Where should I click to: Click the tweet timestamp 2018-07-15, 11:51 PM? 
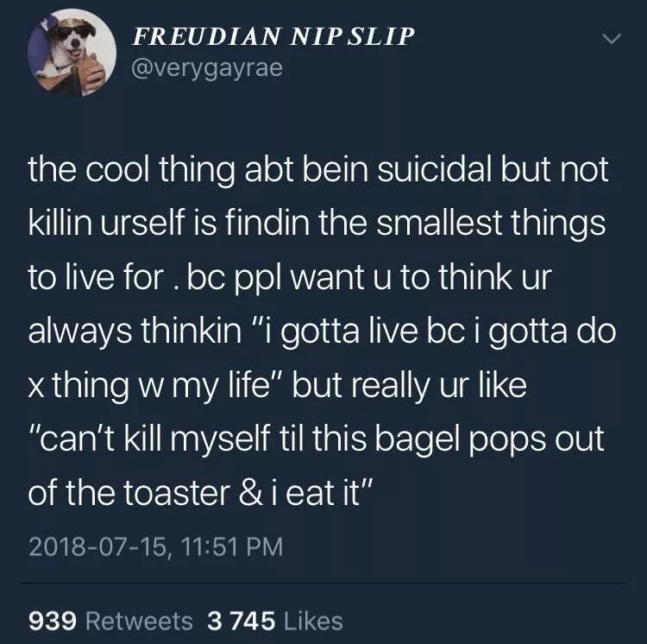click(155, 546)
